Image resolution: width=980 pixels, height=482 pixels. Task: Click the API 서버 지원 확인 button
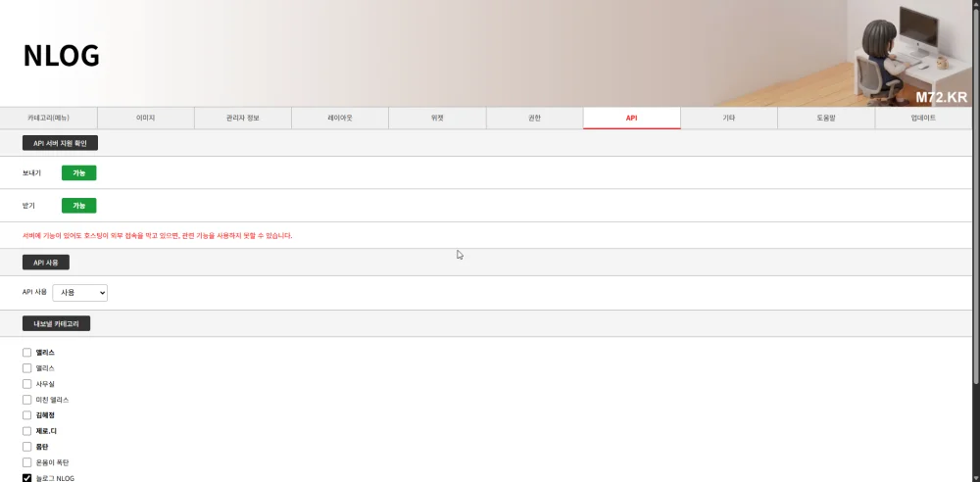pyautogui.click(x=60, y=143)
